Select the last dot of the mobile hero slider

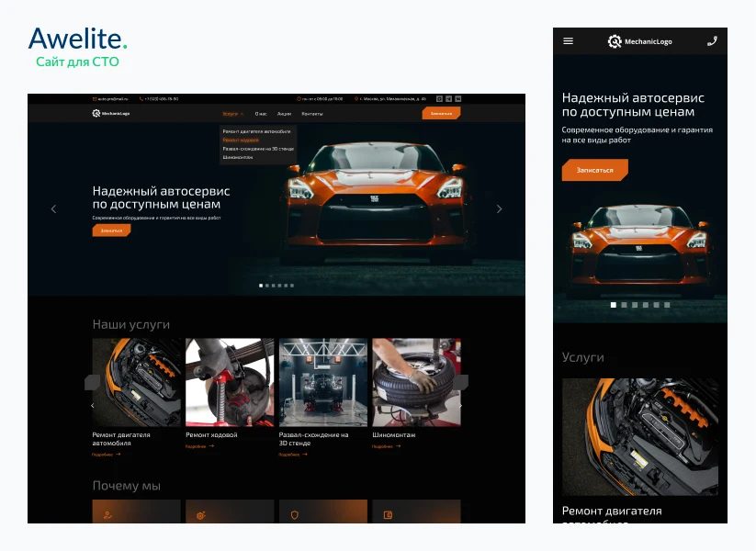pyautogui.click(x=667, y=305)
